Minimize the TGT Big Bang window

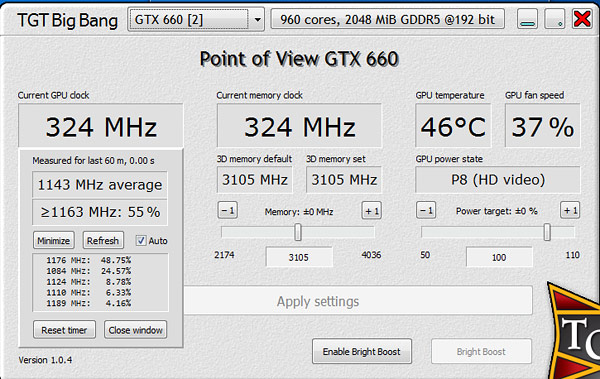pos(527,19)
